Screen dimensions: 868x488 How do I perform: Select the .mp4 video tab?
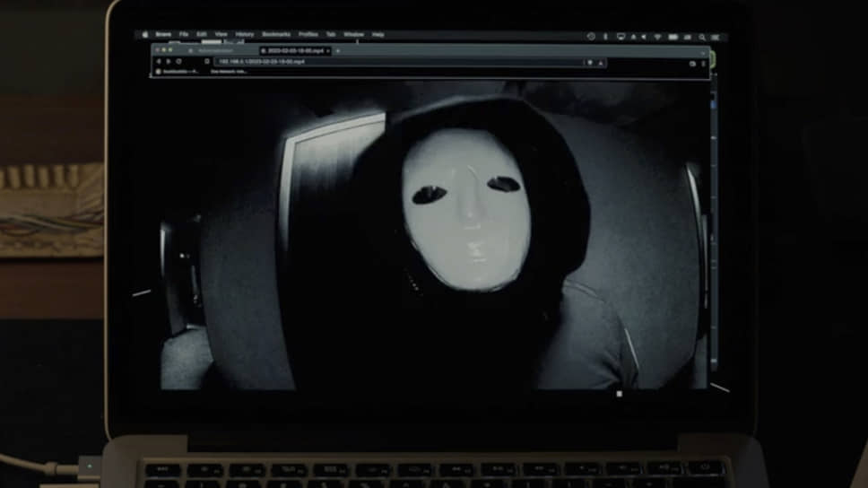point(294,51)
